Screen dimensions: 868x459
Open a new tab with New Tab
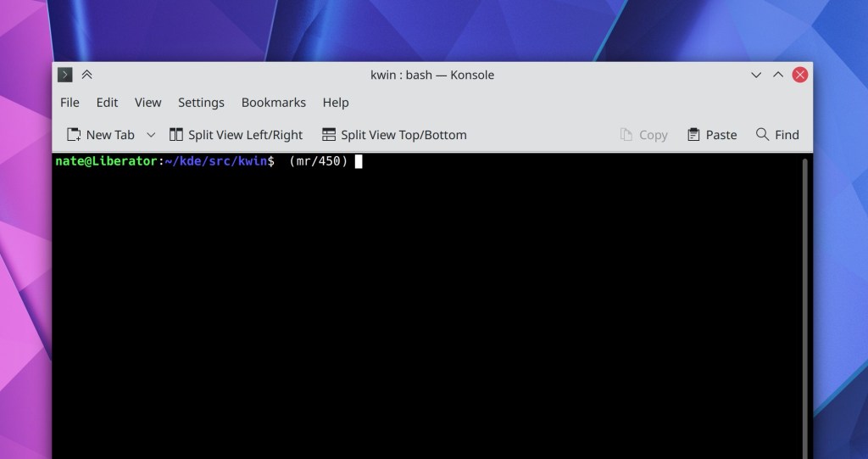tap(101, 135)
